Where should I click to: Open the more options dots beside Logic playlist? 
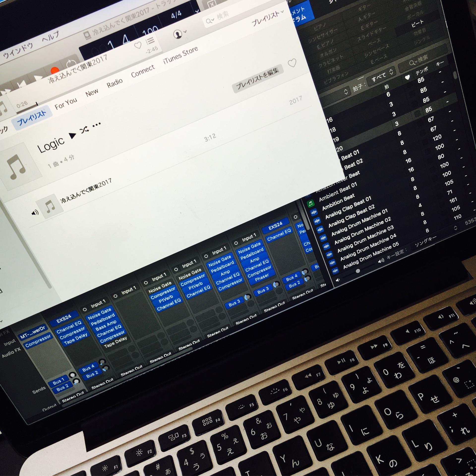96,124
